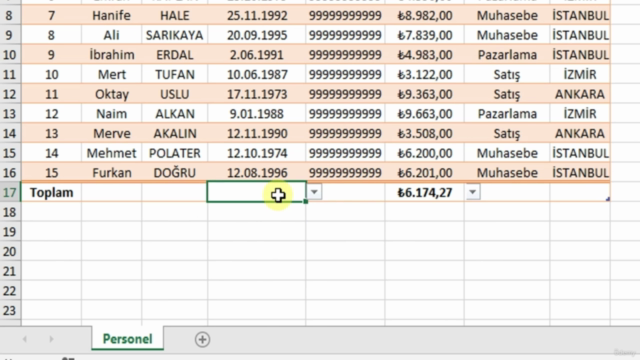
Task: Select row header 23
Action: tap(10, 311)
